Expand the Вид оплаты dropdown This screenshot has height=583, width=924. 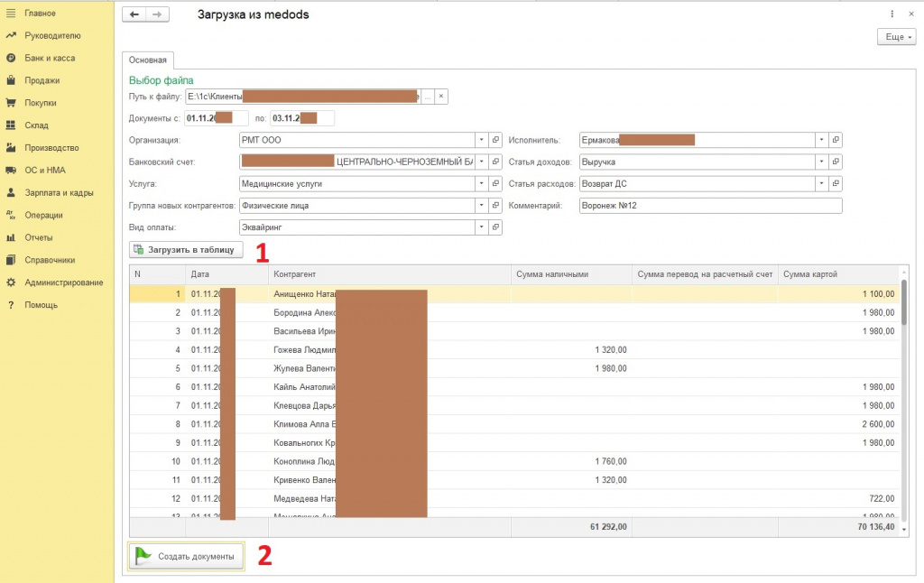point(482,227)
